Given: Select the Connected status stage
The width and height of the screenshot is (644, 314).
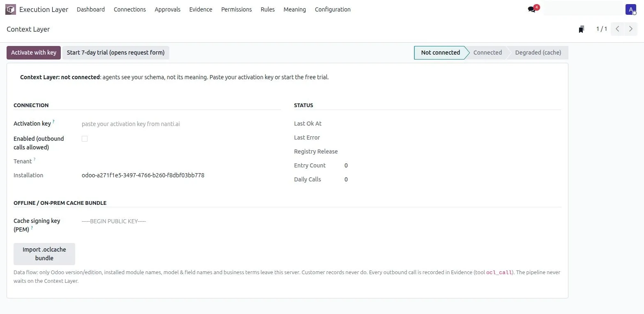Looking at the screenshot, I should tap(488, 53).
